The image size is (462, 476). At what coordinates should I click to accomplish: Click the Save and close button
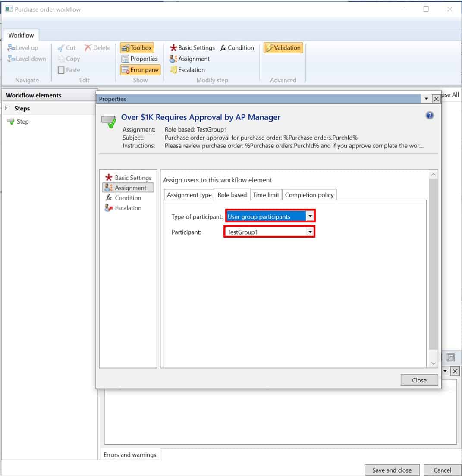pos(392,470)
